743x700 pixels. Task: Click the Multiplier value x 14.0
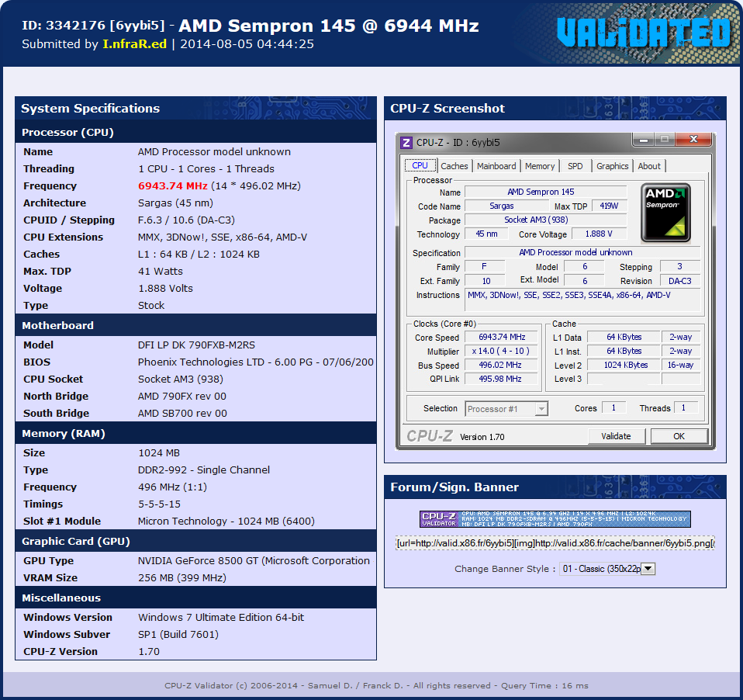click(x=502, y=351)
